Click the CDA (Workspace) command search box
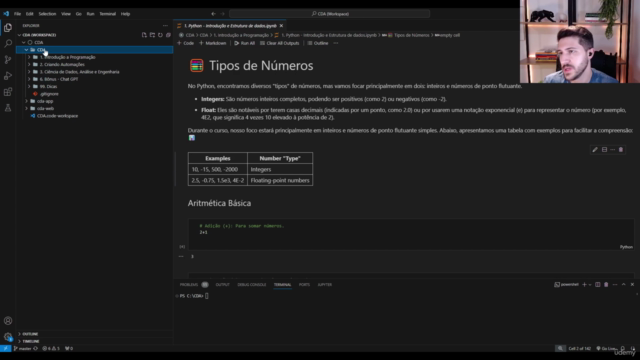Viewport: 640px width, 360px height. click(330, 14)
